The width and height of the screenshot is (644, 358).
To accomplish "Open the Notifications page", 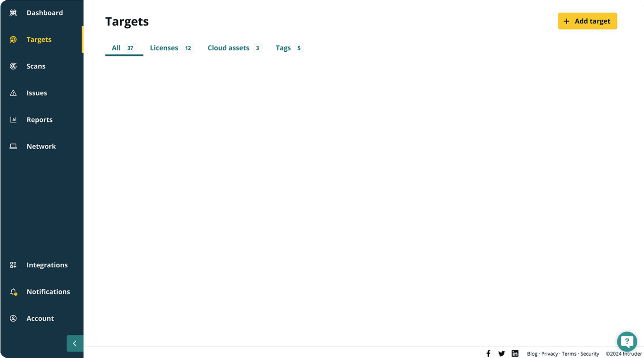I will point(48,292).
